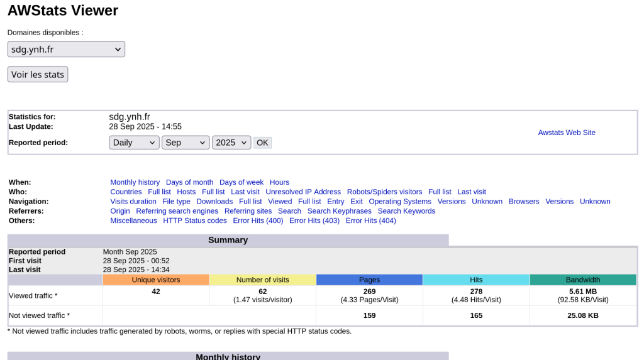
Task: Open the File type link
Action: (176, 202)
